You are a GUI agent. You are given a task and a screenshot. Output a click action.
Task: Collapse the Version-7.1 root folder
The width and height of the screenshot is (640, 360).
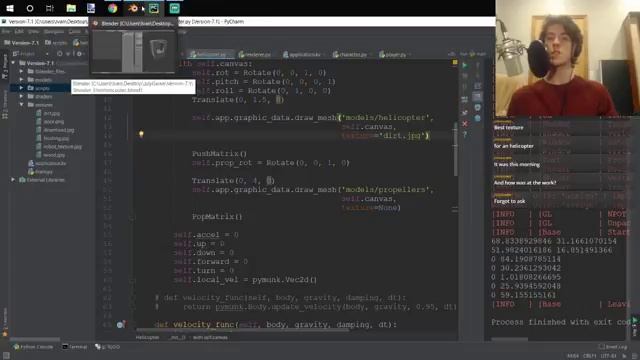click(x=13, y=63)
